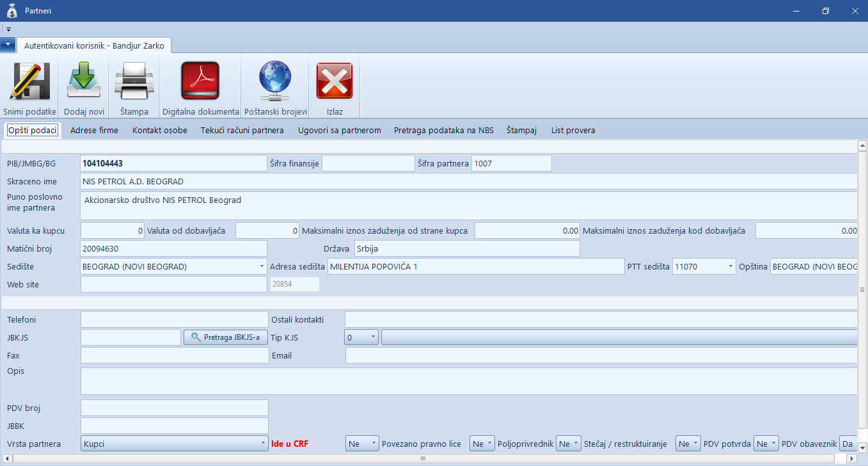868x466 pixels.
Task: Click the Pretraga JBKJS-a search button
Action: [226, 337]
